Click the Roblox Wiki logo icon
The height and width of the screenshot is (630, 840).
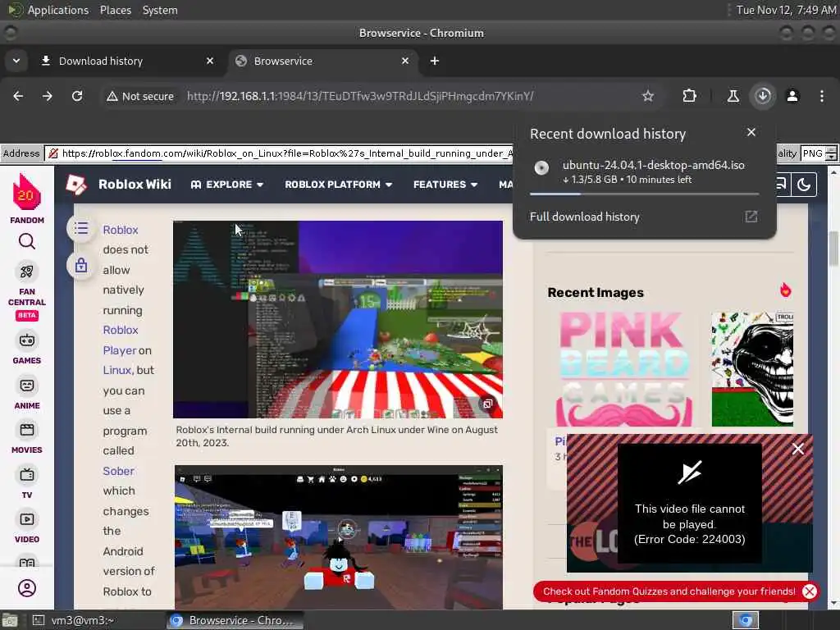tap(76, 185)
